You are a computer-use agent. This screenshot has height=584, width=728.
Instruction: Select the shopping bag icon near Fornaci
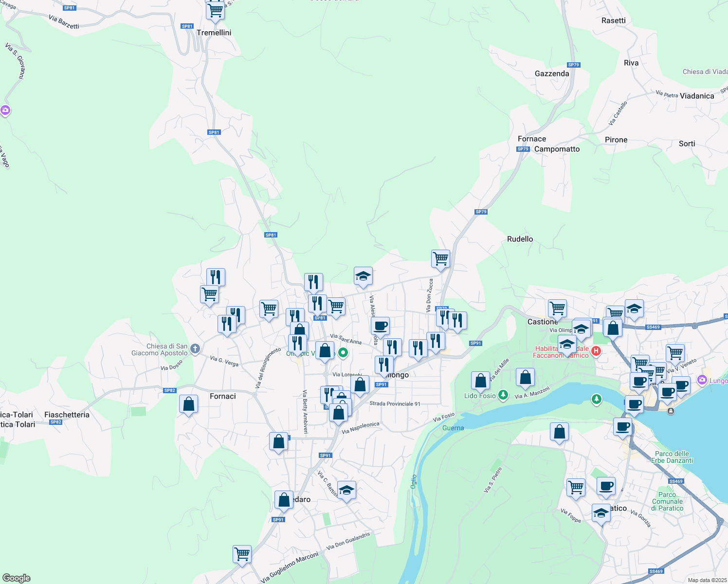pyautogui.click(x=188, y=404)
